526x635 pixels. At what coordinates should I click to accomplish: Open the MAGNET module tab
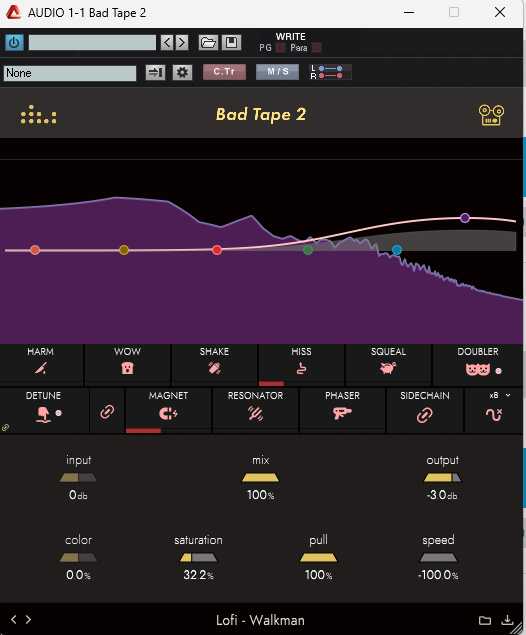point(168,409)
